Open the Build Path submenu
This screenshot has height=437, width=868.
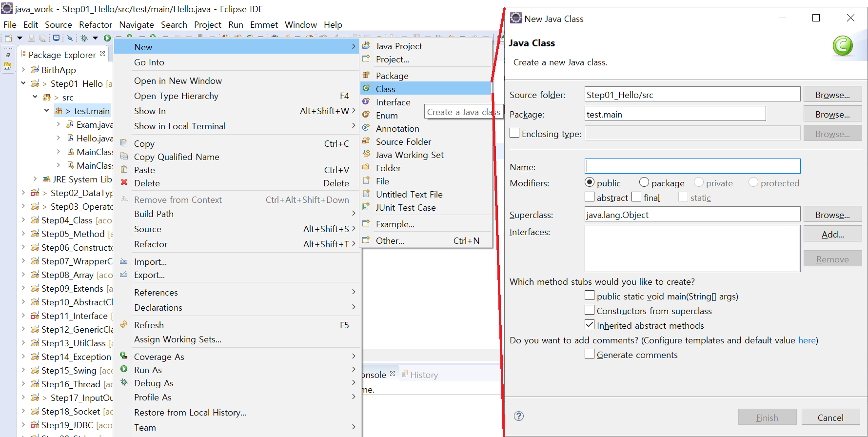coord(237,214)
